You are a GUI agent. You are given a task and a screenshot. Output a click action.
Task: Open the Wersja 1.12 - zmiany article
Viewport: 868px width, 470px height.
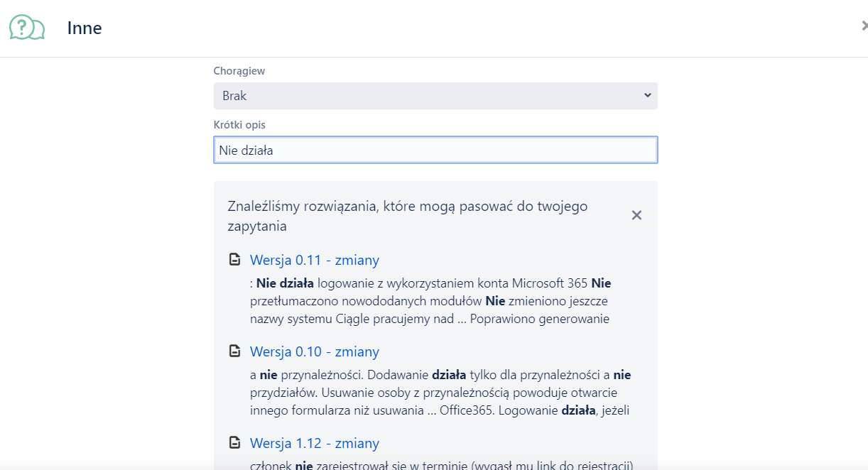314,443
